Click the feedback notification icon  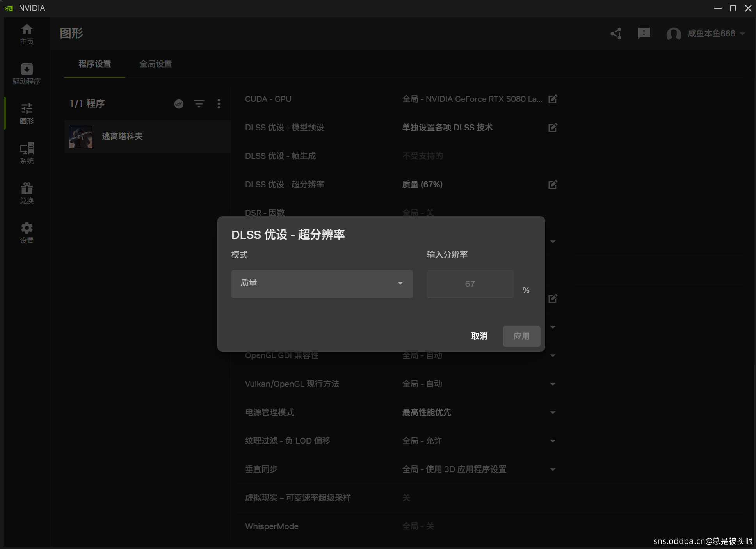click(644, 34)
